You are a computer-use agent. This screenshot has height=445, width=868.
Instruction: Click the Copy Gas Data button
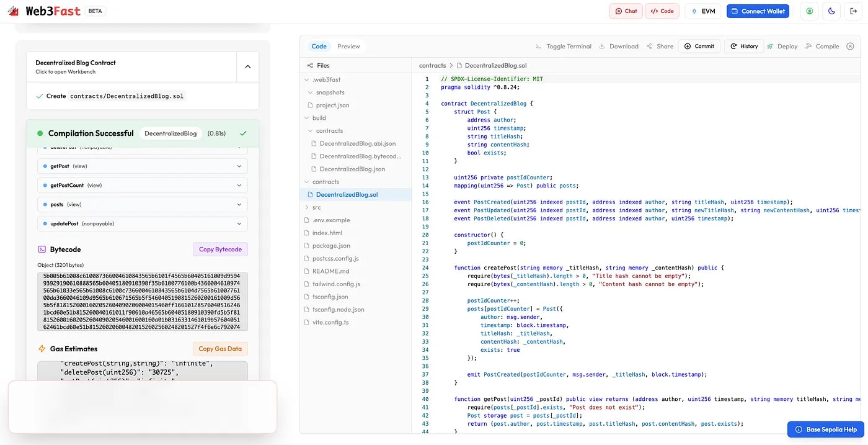pyautogui.click(x=220, y=349)
